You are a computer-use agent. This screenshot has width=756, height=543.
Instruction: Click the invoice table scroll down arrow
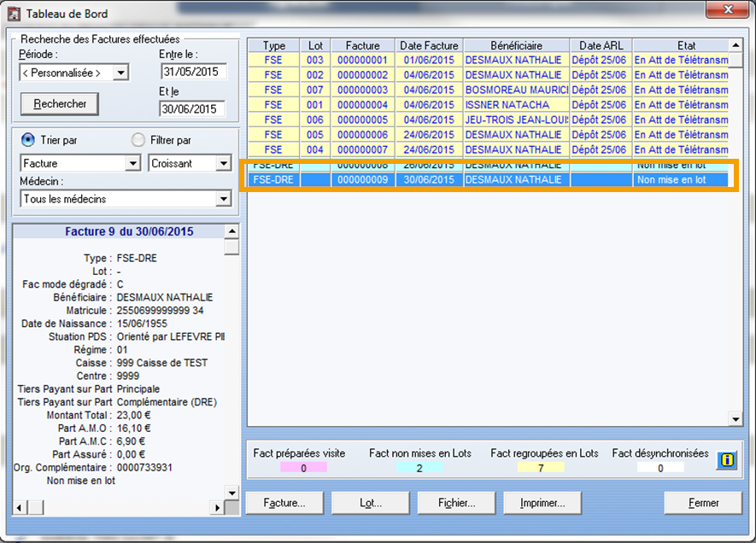tap(735, 419)
